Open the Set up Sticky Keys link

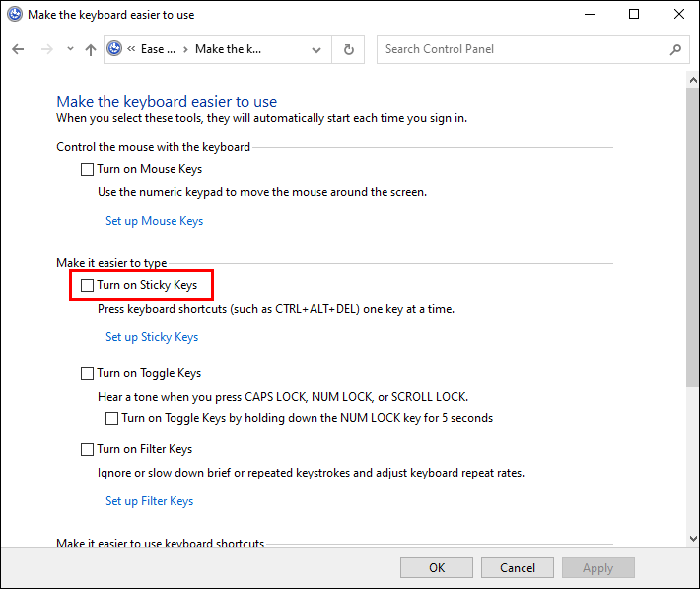coord(152,337)
